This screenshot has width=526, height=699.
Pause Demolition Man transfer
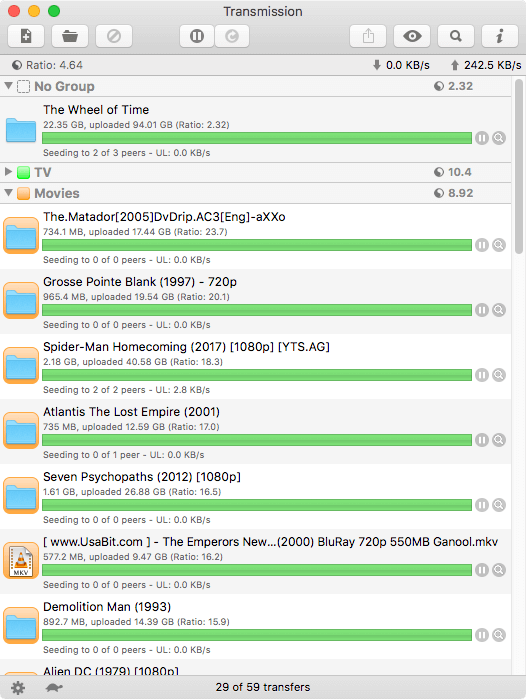click(x=482, y=635)
